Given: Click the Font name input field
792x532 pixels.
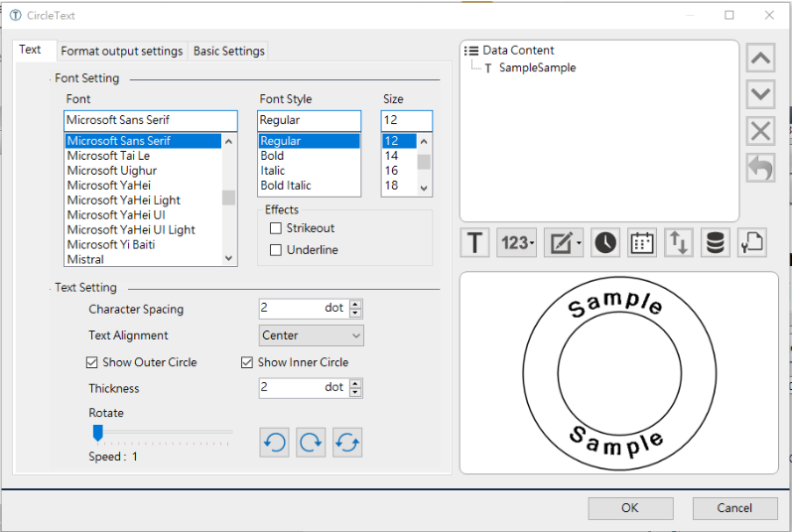Looking at the screenshot, I should coord(151,121).
